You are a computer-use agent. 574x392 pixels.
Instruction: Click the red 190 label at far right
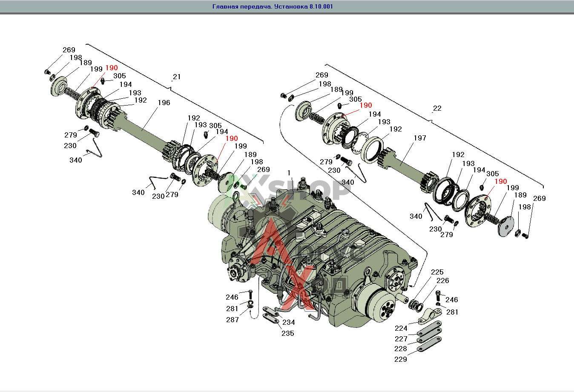tap(500, 181)
